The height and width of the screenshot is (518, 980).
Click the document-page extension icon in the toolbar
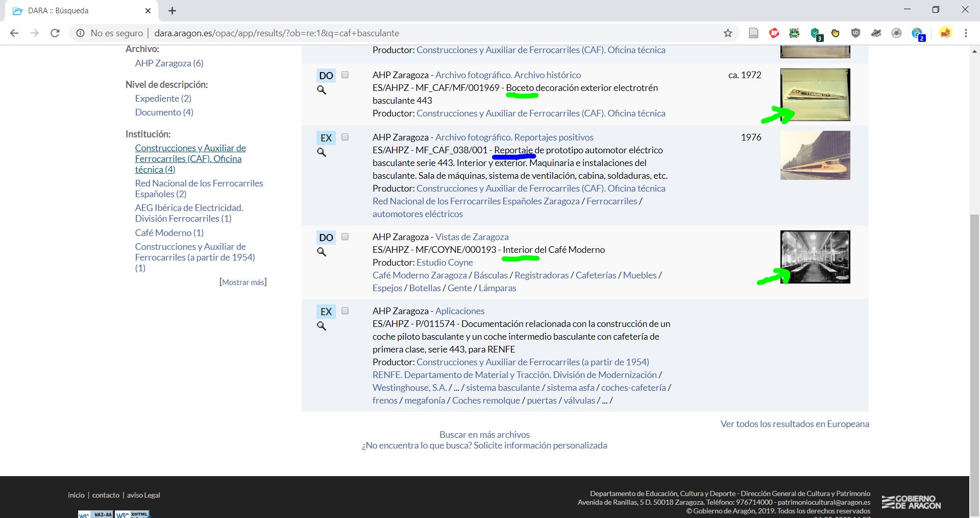click(753, 33)
